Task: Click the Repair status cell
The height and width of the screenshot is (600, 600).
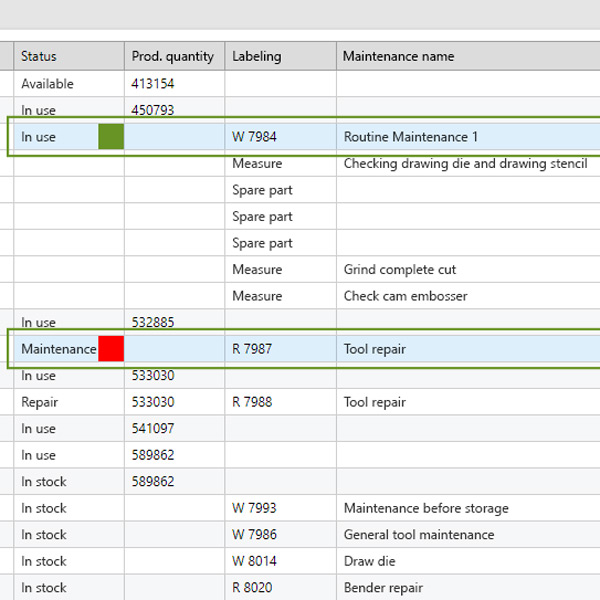Action: pos(40,402)
